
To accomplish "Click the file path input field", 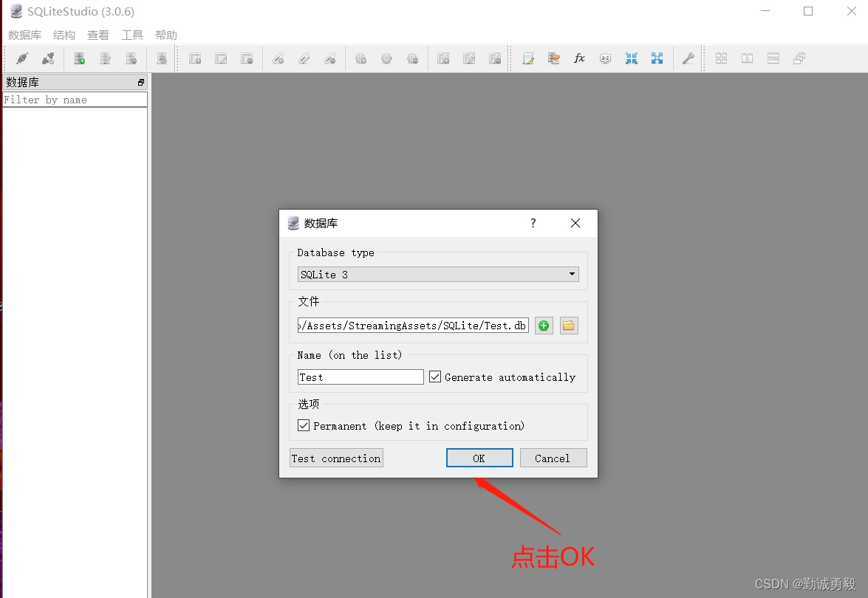I will [x=413, y=326].
